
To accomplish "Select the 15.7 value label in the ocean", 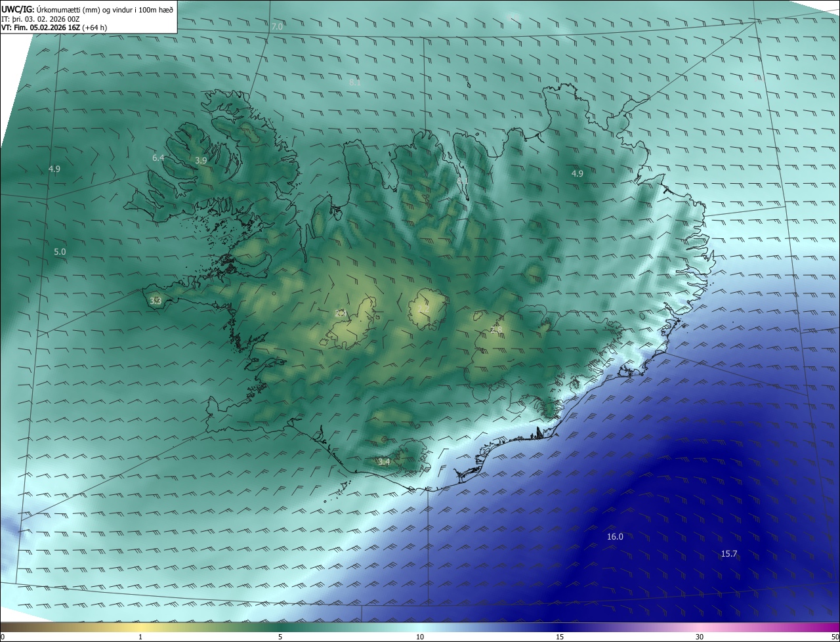I will click(x=729, y=553).
